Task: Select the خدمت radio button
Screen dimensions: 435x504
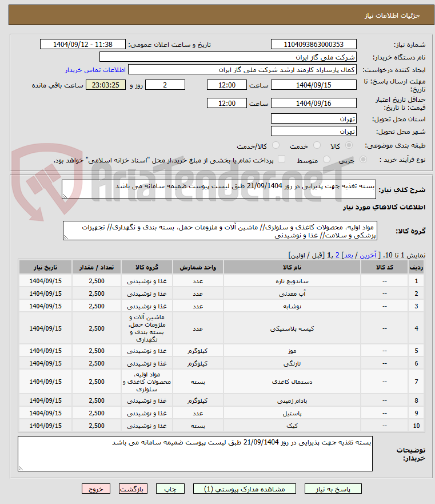Action: click(x=317, y=146)
